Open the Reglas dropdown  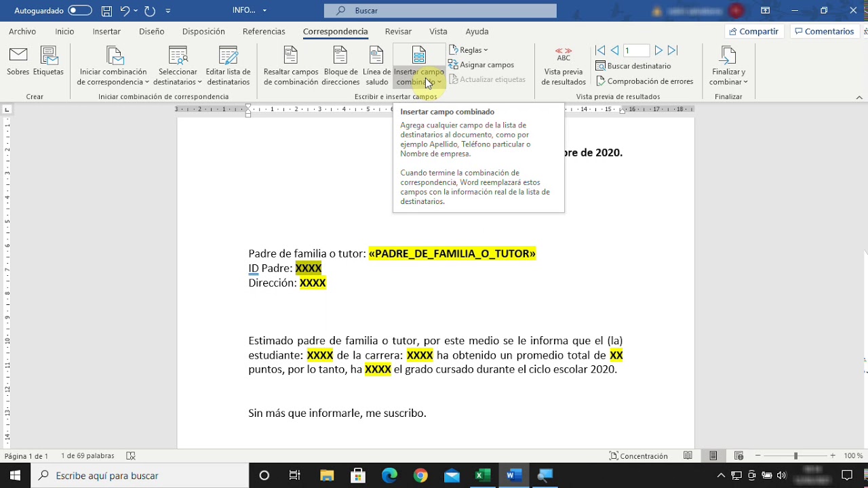tap(469, 50)
